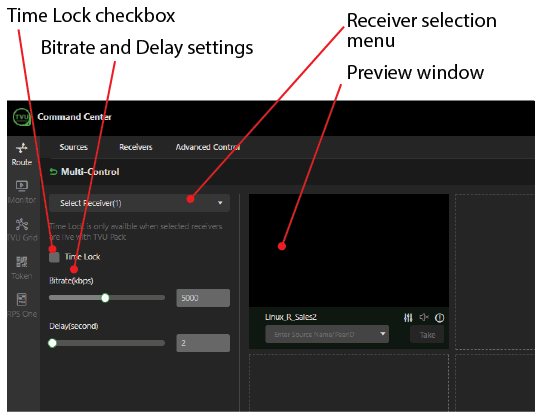The height and width of the screenshot is (416, 540).
Task: Mute the Linux_R_Sales2 preview audio
Action: click(424, 317)
